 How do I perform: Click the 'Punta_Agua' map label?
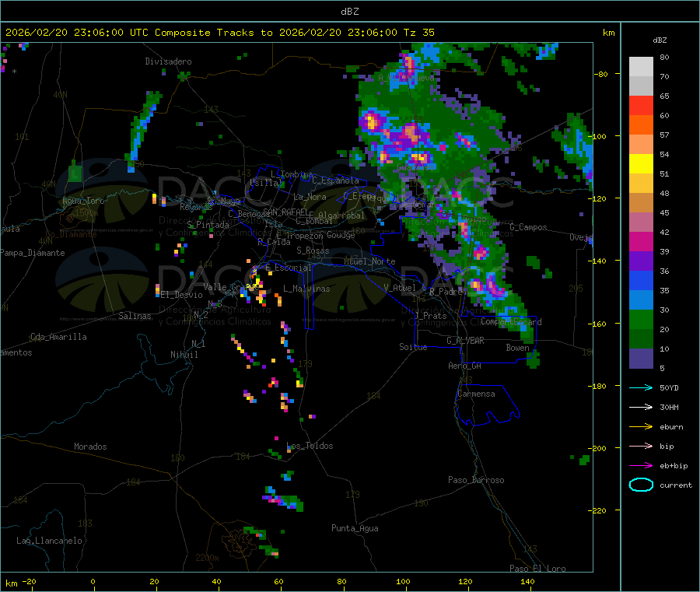(x=355, y=528)
